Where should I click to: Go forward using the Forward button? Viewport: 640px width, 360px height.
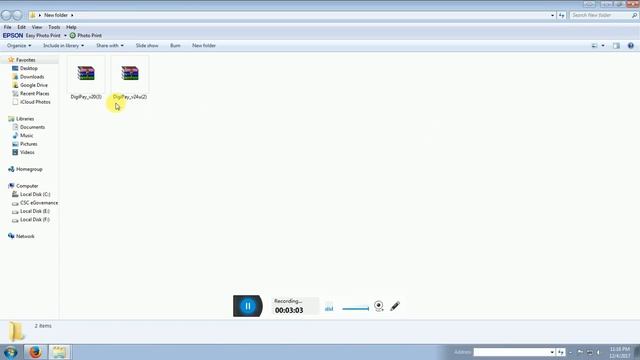pyautogui.click(x=17, y=15)
